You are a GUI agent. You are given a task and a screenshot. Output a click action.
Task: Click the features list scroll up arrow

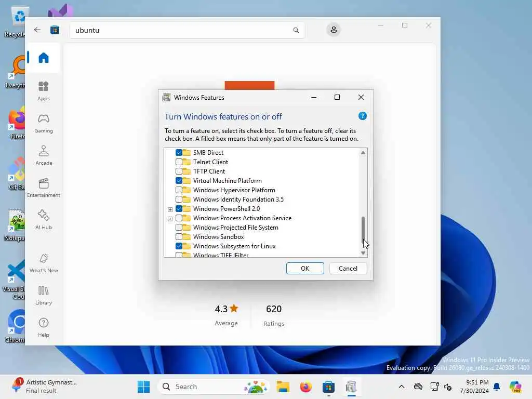click(x=363, y=153)
